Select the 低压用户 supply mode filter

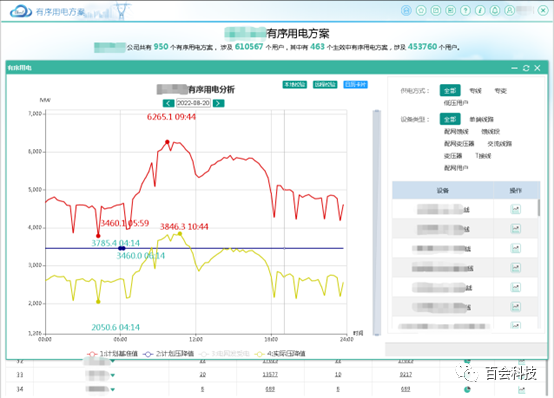[x=456, y=103]
